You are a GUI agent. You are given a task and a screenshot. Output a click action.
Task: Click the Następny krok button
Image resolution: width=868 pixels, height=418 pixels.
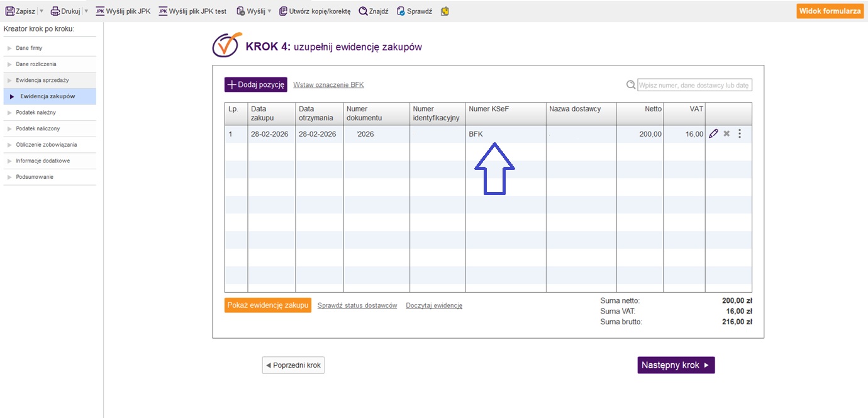click(676, 365)
